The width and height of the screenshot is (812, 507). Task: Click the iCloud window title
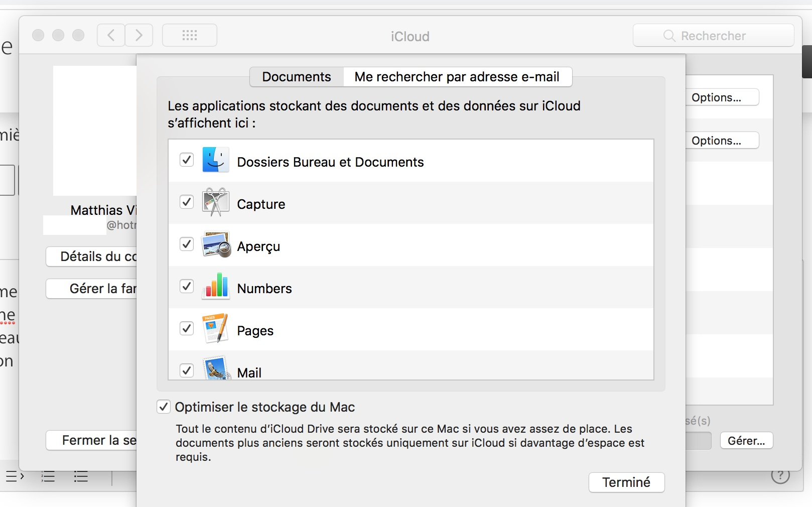(410, 36)
